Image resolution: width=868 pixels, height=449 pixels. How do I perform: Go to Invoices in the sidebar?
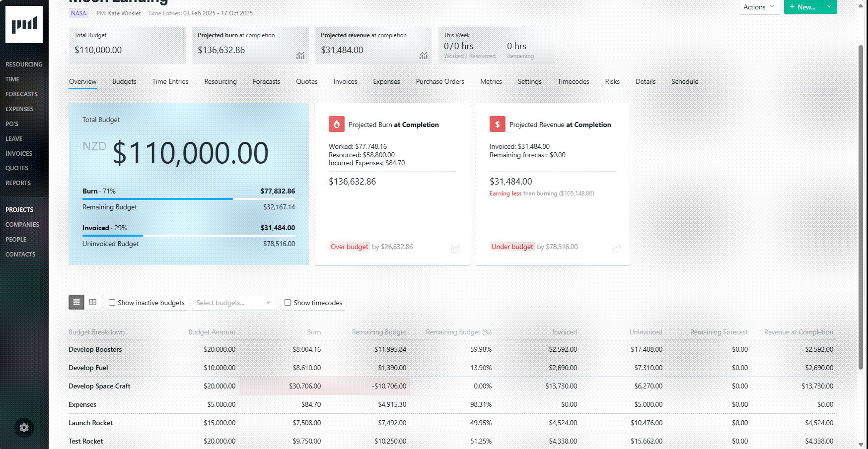coord(19,154)
